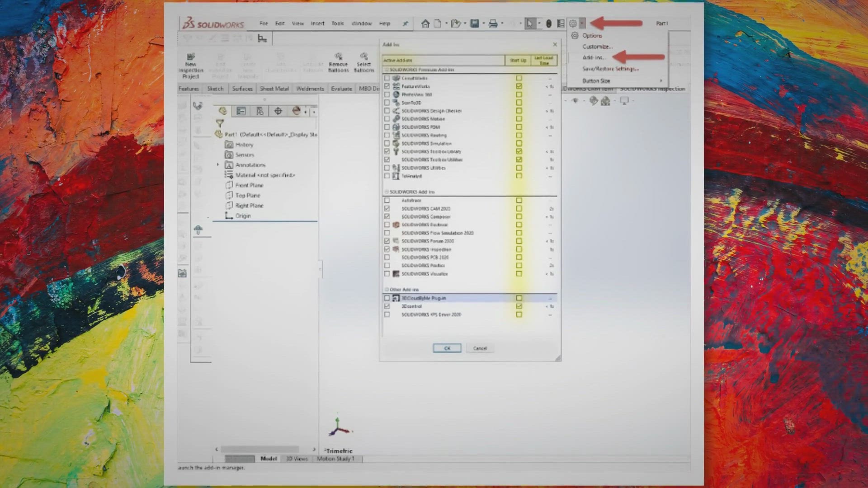Click the Print icon in the toolbar

click(493, 23)
